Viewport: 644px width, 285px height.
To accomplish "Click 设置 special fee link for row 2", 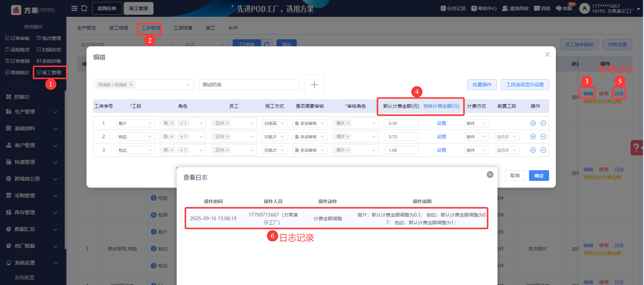I will click(x=441, y=137).
